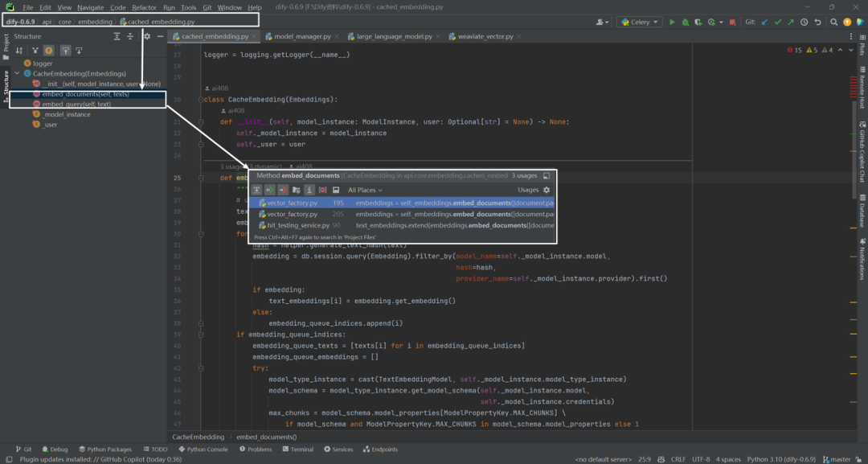Open Git history clock icon
Viewport: 868px width, 464px height.
[803, 23]
